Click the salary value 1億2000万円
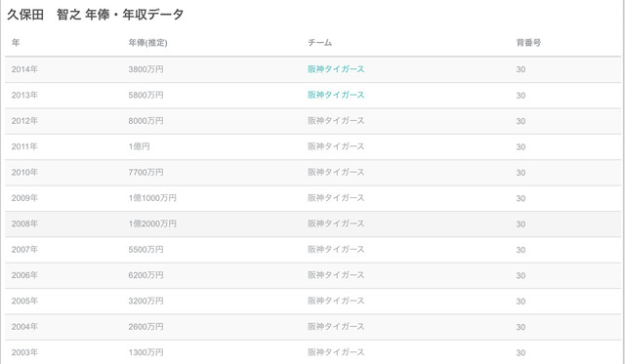This screenshot has width=625, height=364. pyautogui.click(x=152, y=223)
